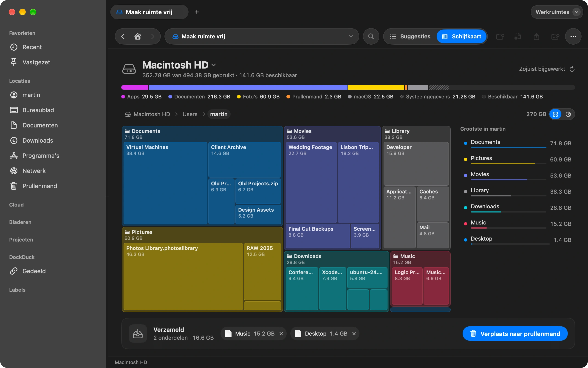
Task: Switch to the Suggesties view
Action: [x=410, y=37]
